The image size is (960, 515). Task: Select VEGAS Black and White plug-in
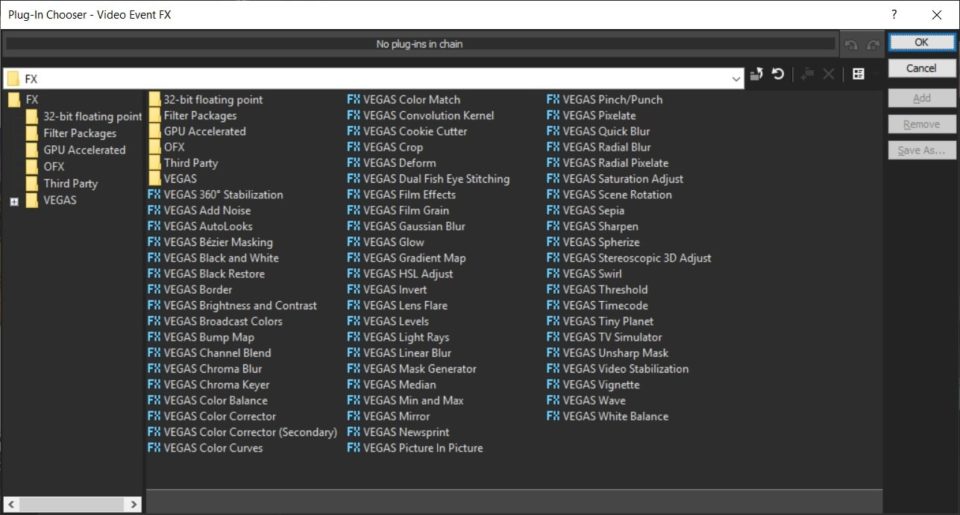coord(213,258)
